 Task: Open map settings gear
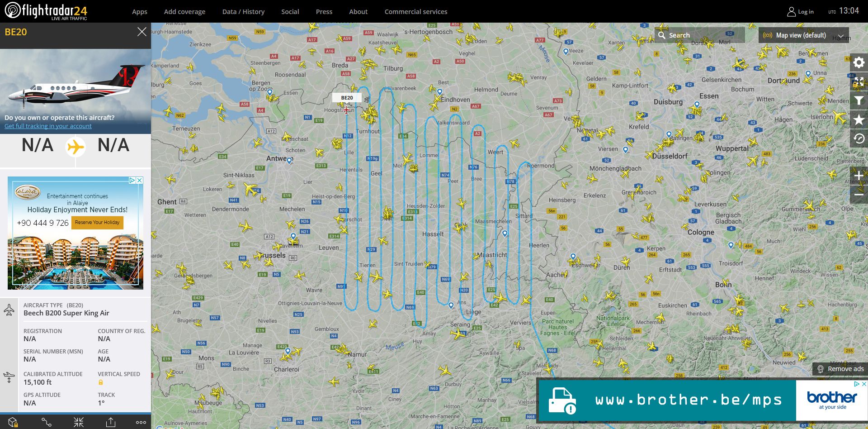(x=859, y=62)
